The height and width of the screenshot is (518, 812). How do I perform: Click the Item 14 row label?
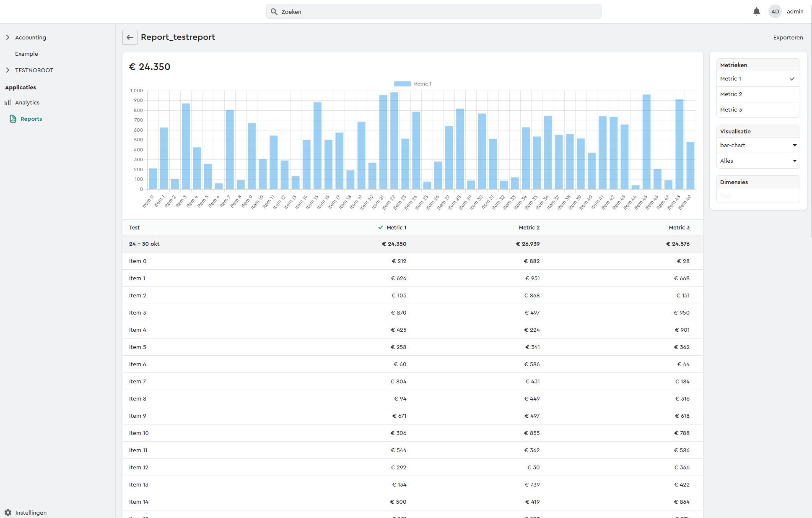tap(139, 502)
